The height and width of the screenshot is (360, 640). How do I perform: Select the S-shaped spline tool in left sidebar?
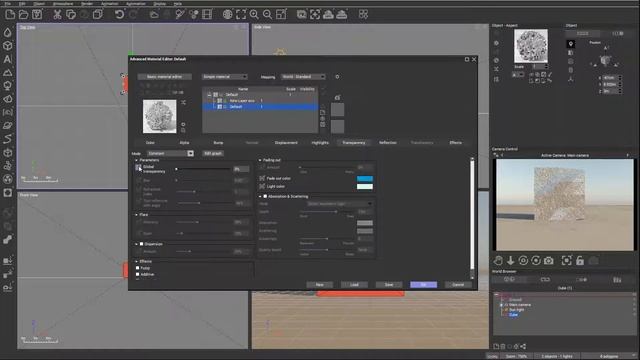tap(7, 139)
